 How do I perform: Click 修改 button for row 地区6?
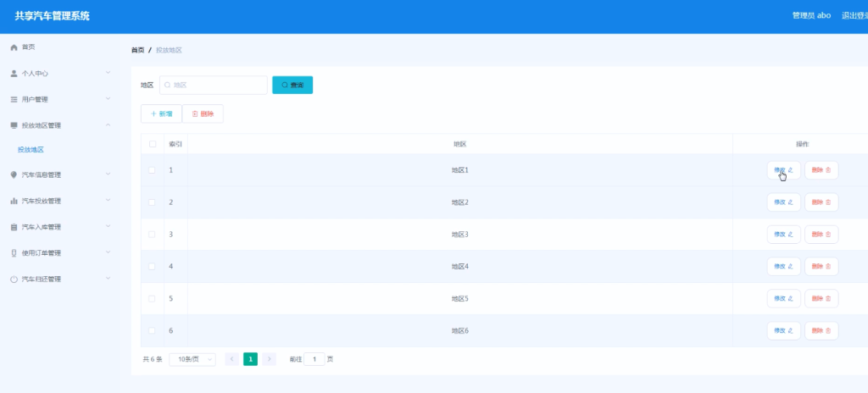point(783,331)
